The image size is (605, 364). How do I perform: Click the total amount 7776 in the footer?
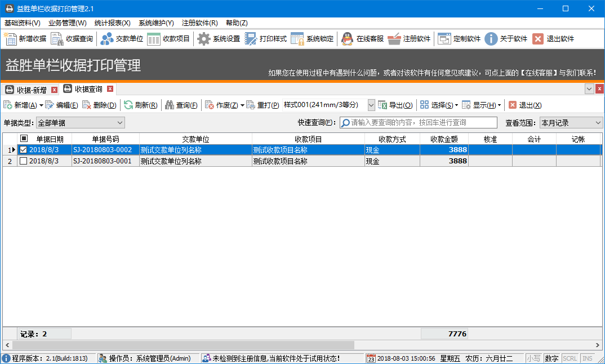444,334
